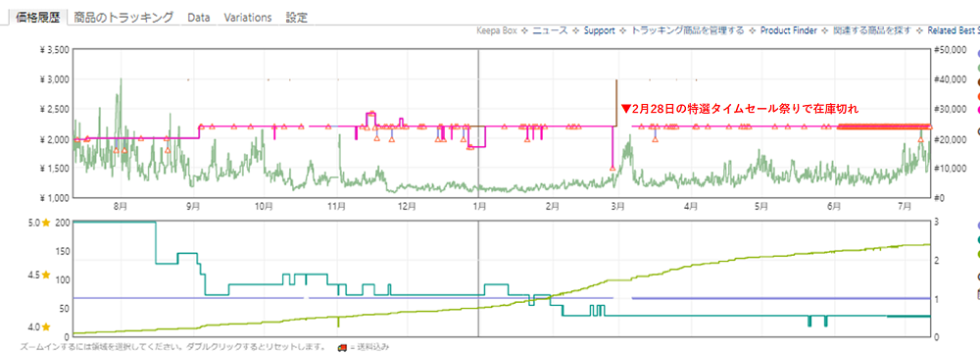The width and height of the screenshot is (980, 353).
Task: Click the ¥ 2,000 price axis value
Action: tap(53, 139)
